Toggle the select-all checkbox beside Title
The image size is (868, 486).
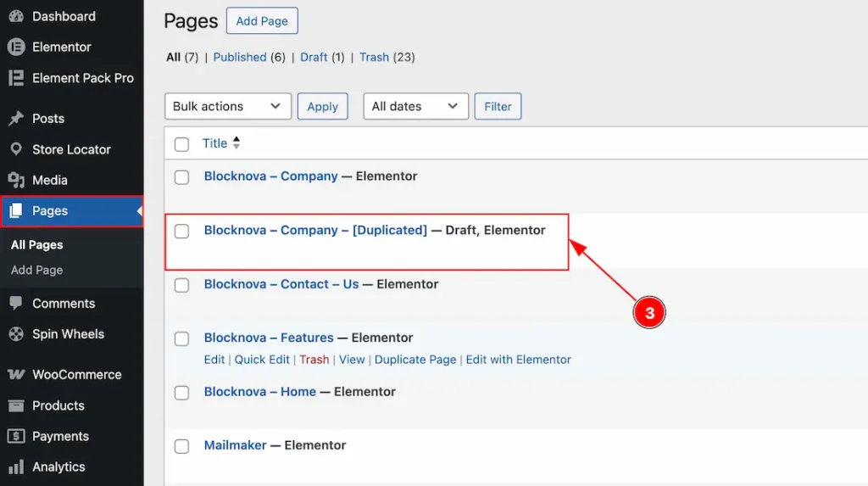(181, 144)
